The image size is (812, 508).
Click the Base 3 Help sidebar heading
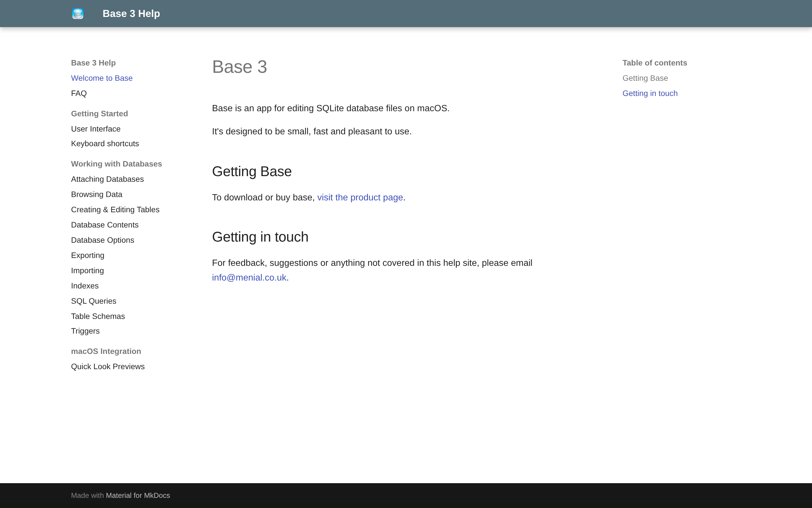pyautogui.click(x=93, y=63)
